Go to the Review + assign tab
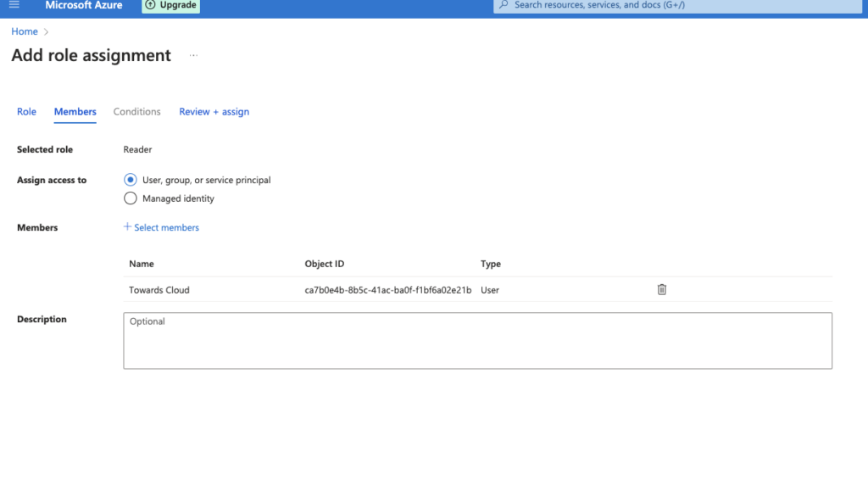 (214, 112)
